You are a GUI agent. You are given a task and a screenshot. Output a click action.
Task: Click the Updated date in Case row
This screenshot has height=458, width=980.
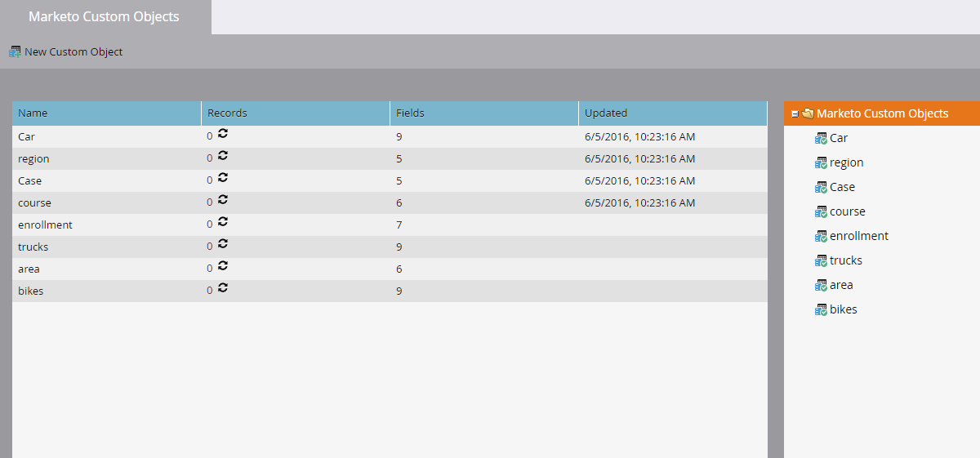640,180
